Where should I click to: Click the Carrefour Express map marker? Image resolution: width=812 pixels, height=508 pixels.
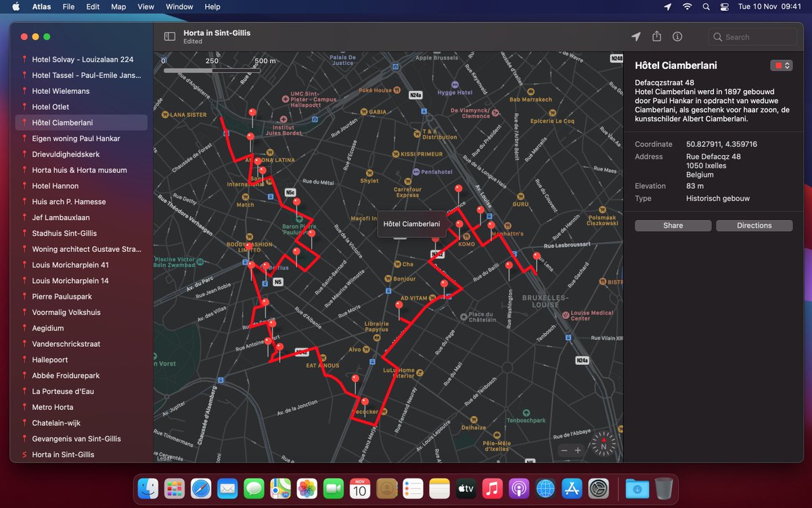click(x=407, y=181)
